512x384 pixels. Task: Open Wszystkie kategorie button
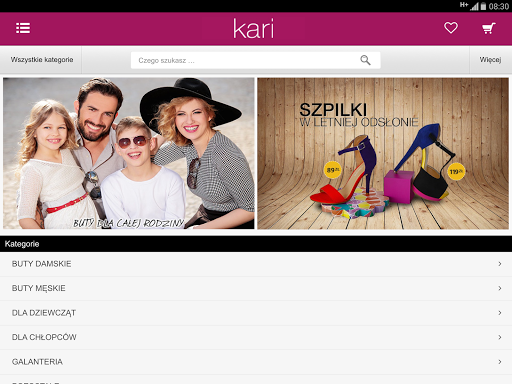tap(41, 60)
